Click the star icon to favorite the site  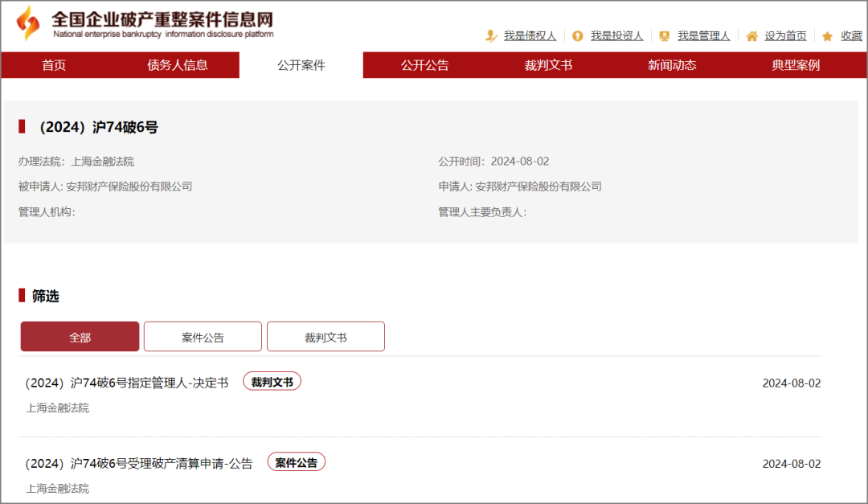click(x=825, y=35)
